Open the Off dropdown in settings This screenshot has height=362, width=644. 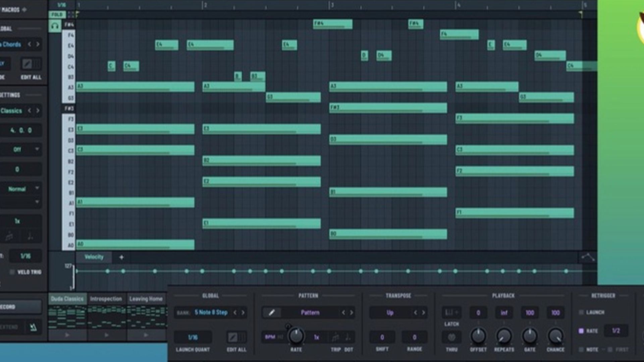coord(21,149)
